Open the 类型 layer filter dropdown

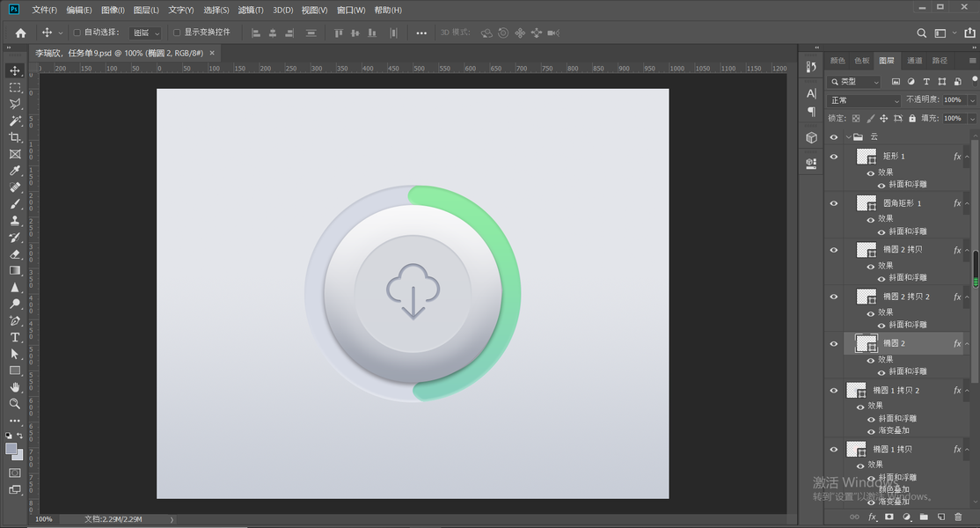point(855,82)
